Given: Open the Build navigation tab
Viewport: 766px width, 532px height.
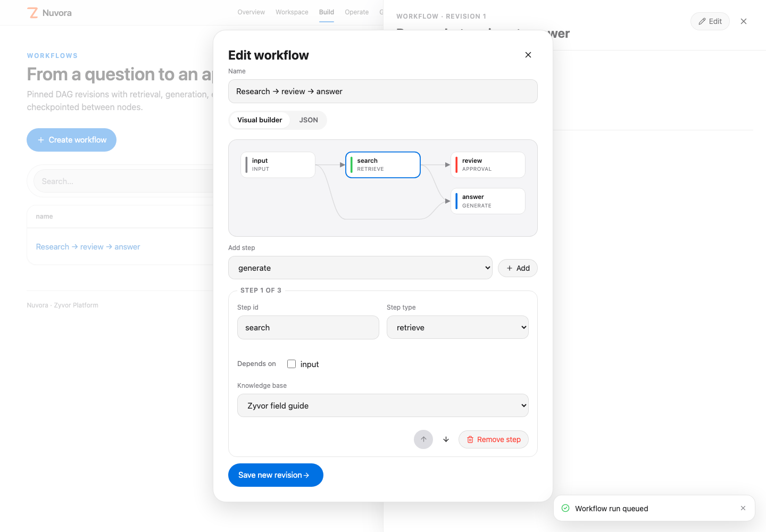Looking at the screenshot, I should point(327,12).
